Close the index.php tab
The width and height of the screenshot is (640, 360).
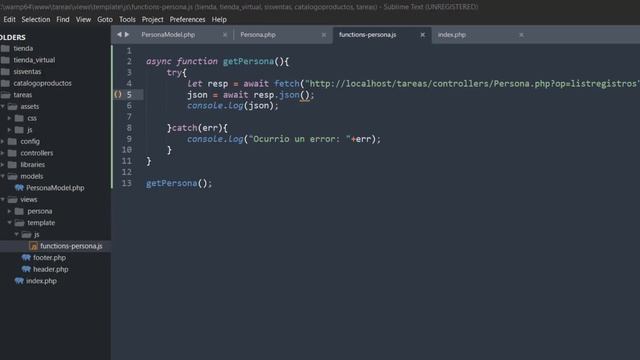(x=521, y=35)
